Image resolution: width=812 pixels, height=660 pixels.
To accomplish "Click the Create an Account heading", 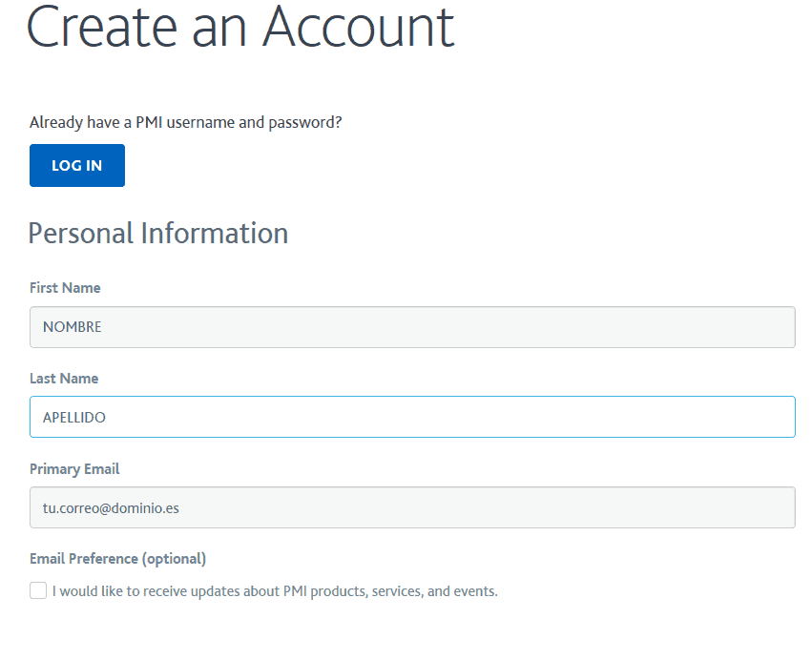I will (x=240, y=27).
